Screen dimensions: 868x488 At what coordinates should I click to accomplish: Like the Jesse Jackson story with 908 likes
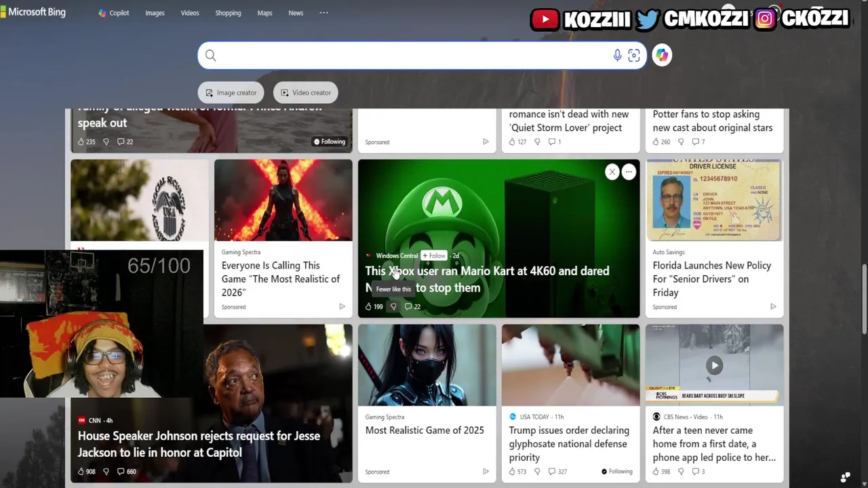tap(86, 471)
